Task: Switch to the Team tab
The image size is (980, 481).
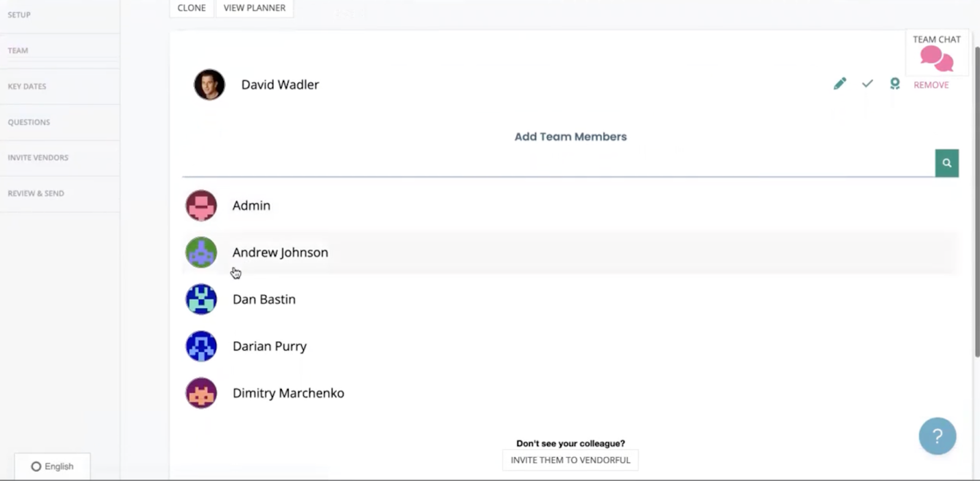Action: (18, 50)
